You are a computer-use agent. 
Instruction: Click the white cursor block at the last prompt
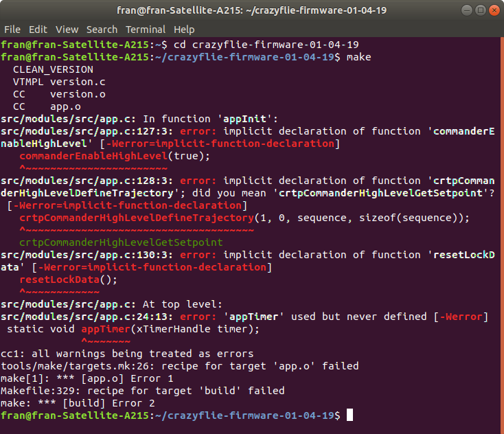pyautogui.click(x=350, y=415)
